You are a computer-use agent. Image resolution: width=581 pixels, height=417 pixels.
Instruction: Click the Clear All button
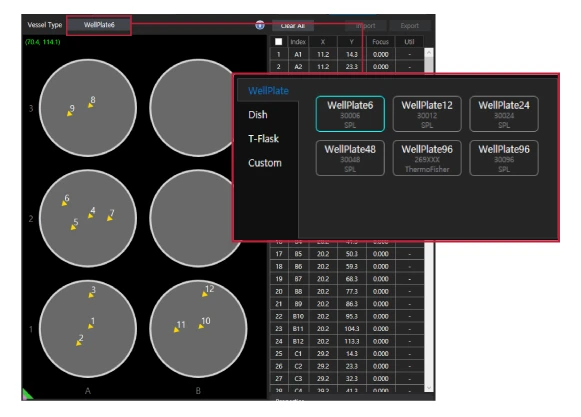293,26
